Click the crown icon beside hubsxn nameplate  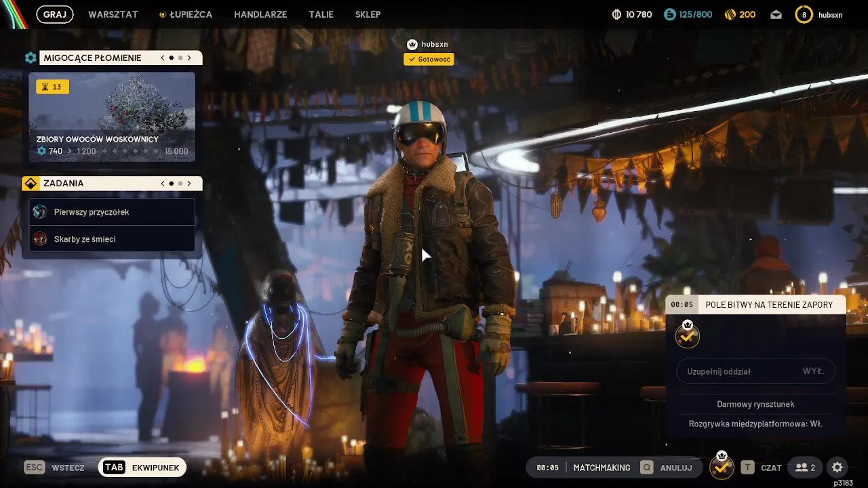coord(412,45)
